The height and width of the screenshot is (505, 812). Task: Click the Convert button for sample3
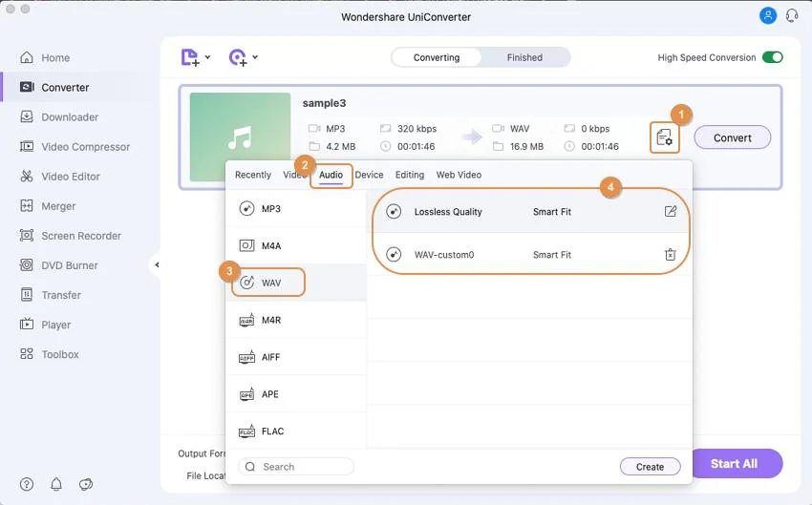point(733,137)
